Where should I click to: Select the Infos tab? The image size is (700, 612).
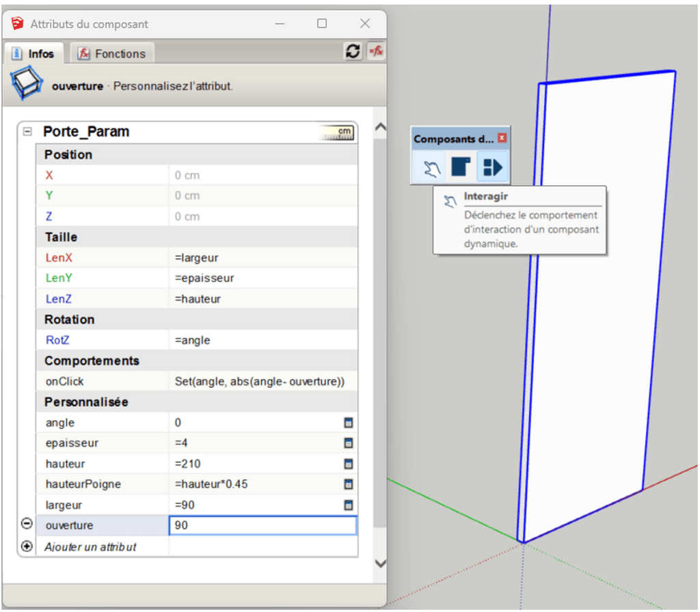[33, 54]
